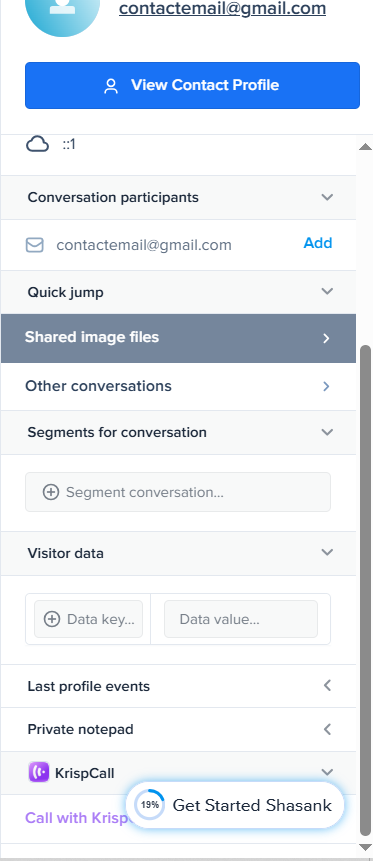Click the scrollbar down arrow

[x=365, y=847]
